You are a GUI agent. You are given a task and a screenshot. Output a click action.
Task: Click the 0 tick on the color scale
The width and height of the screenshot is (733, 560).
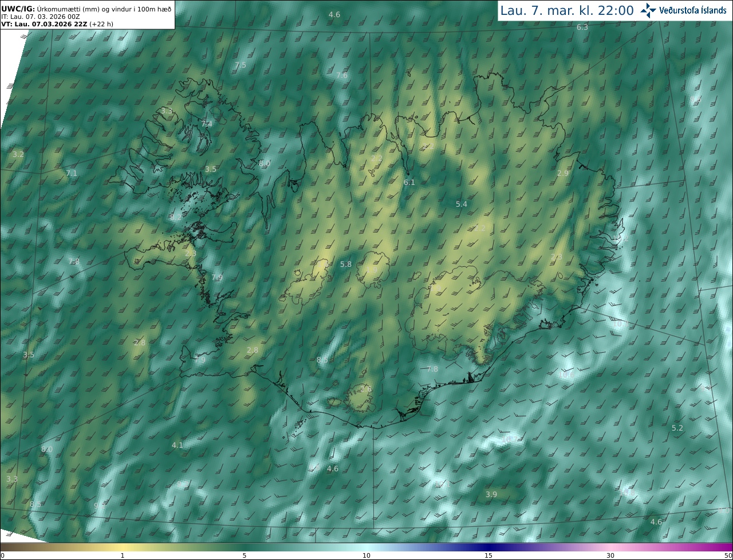2,555
